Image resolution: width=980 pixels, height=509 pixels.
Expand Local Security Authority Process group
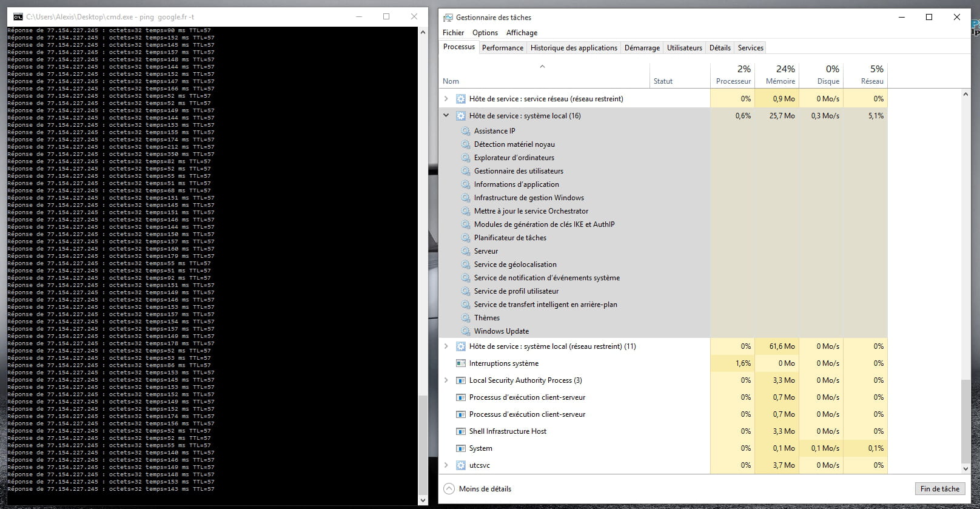tap(446, 380)
